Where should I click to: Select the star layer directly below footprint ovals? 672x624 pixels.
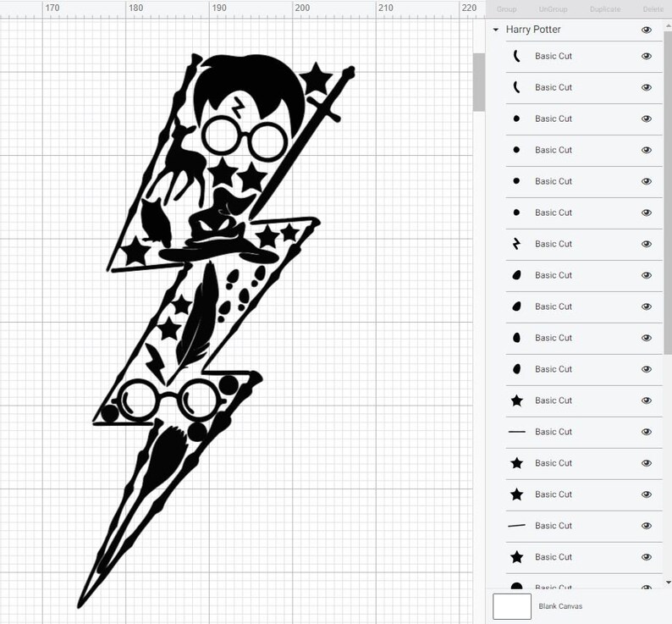click(517, 400)
